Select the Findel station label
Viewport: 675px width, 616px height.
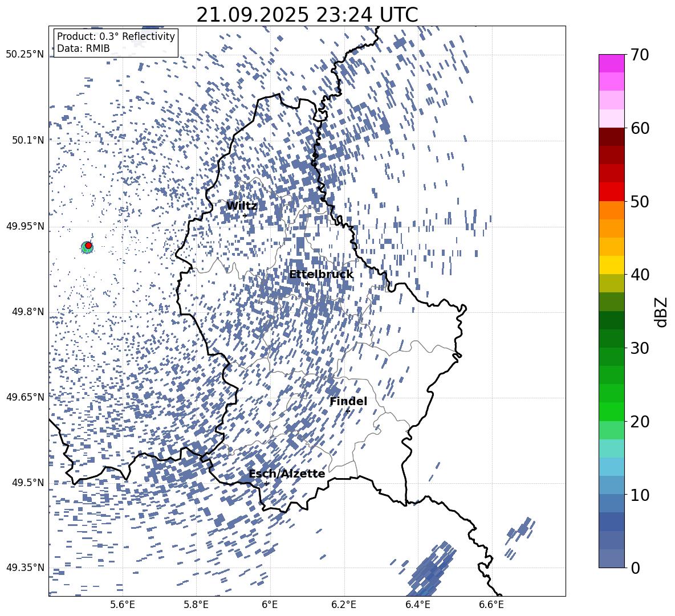click(348, 401)
